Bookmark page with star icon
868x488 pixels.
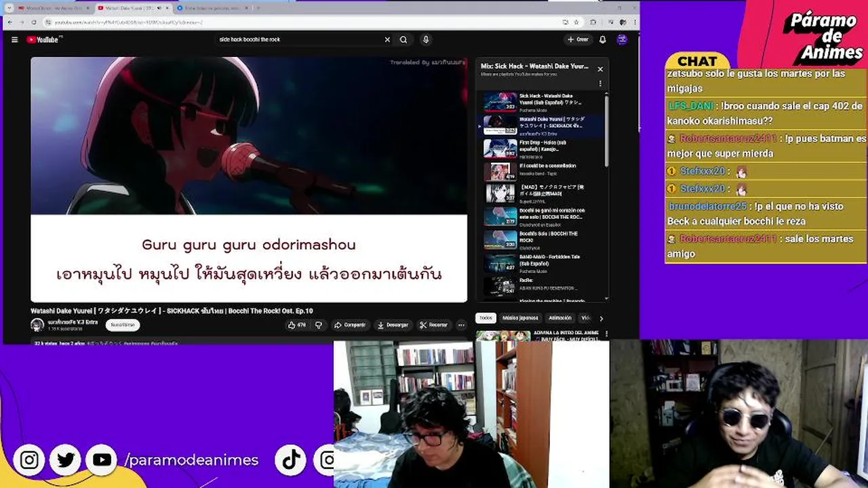click(x=576, y=22)
